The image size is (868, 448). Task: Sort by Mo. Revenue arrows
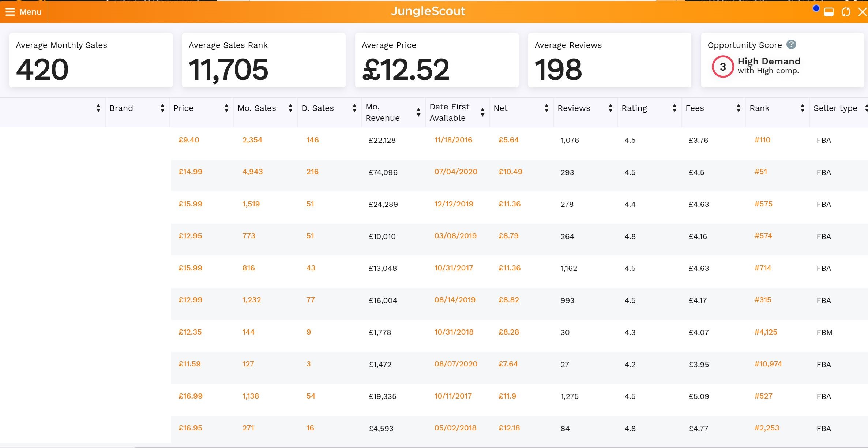(x=418, y=113)
